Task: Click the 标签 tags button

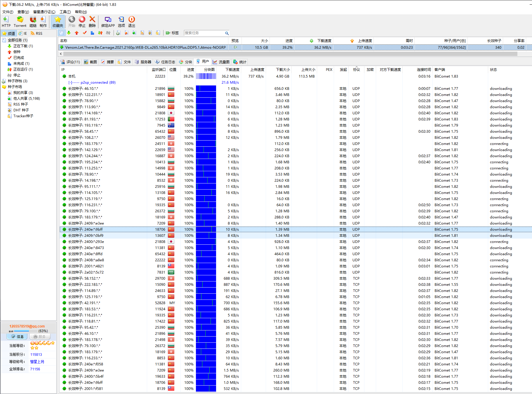Action: click(x=172, y=33)
